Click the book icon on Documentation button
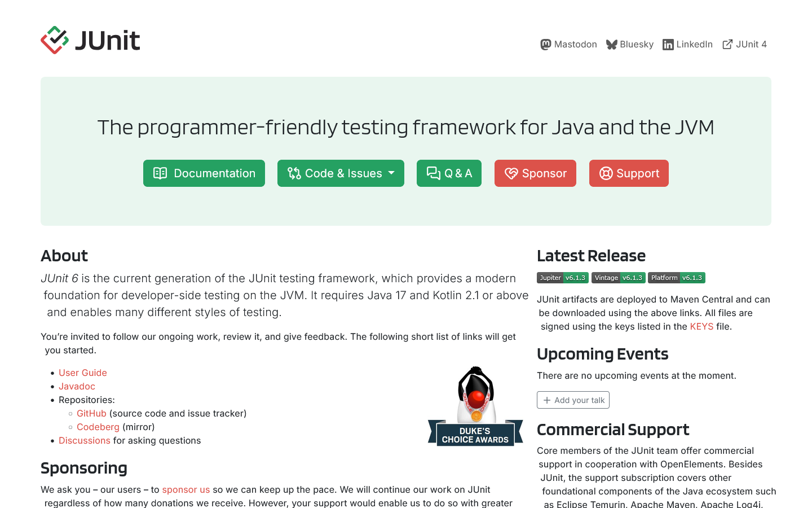 160,173
